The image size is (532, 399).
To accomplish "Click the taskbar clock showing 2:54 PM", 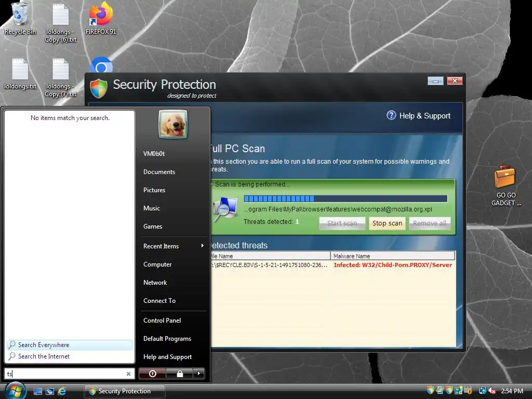I will point(512,391).
